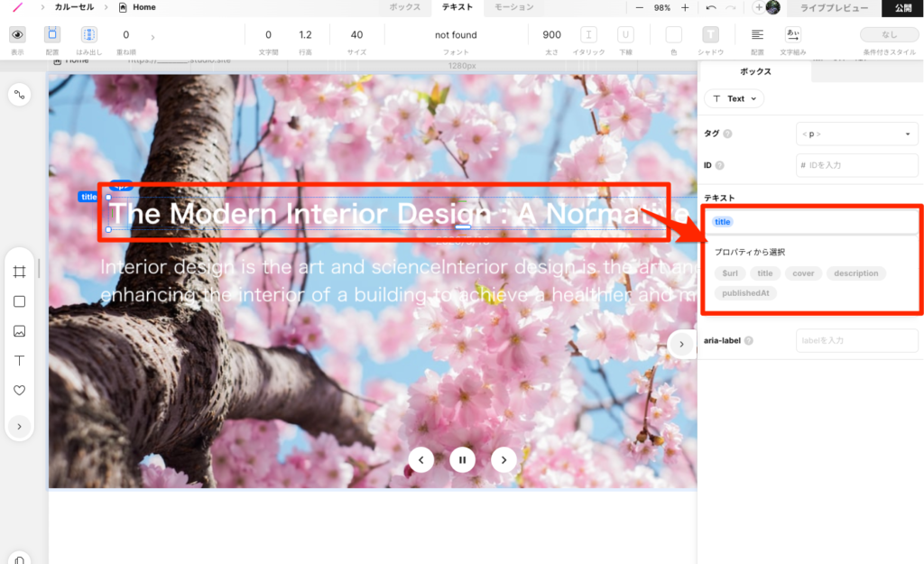The width and height of the screenshot is (924, 564).
Task: Click the undo arrow icon
Action: 711,7
